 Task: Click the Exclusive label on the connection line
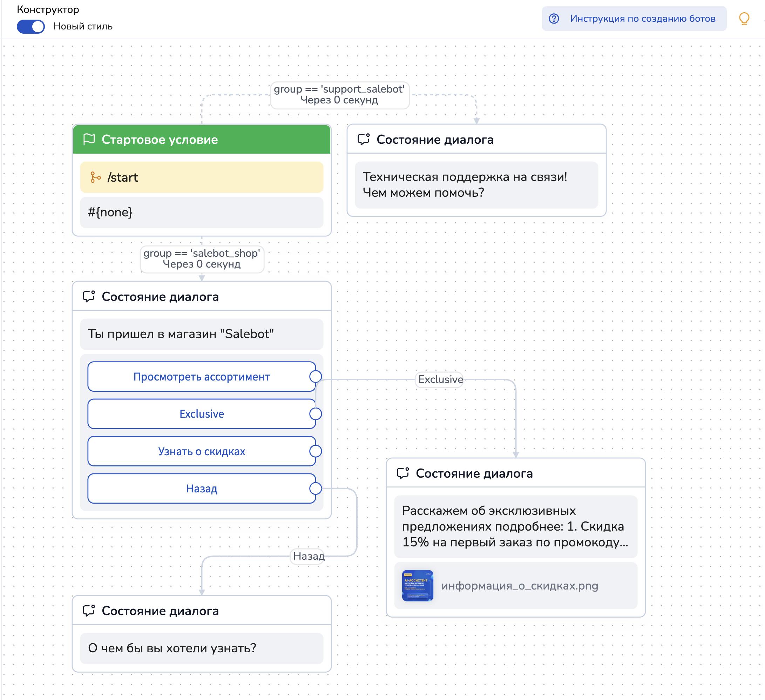click(x=440, y=379)
